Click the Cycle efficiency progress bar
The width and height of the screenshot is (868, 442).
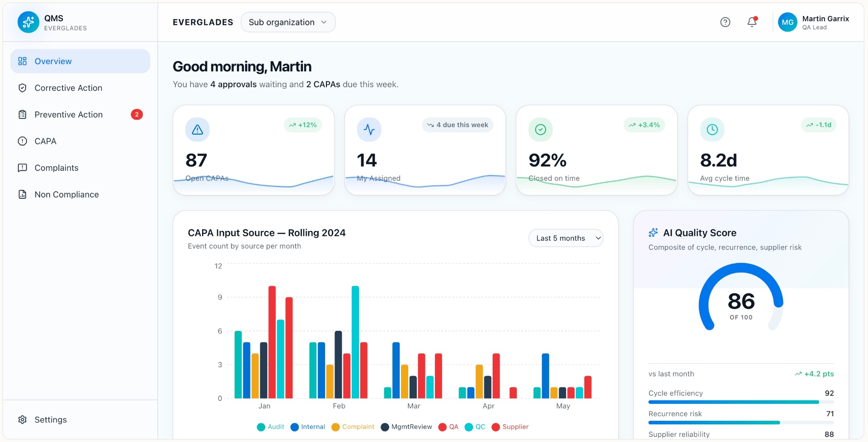coord(741,402)
